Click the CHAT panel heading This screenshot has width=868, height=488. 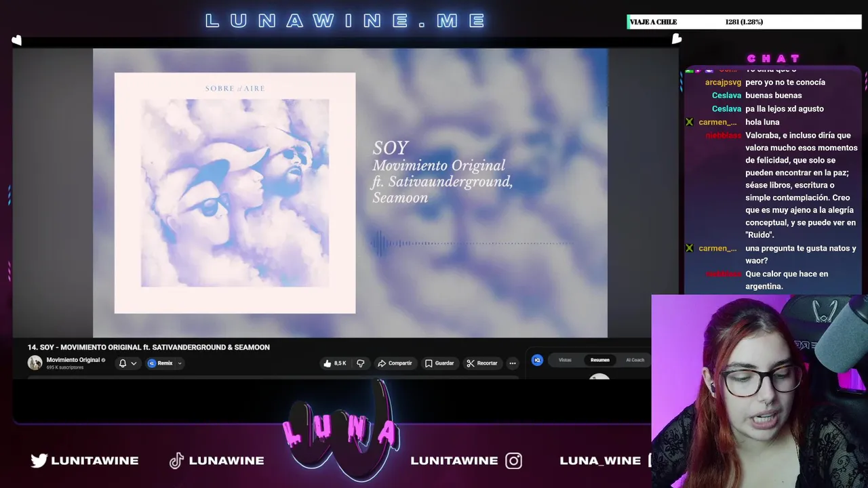click(x=773, y=58)
